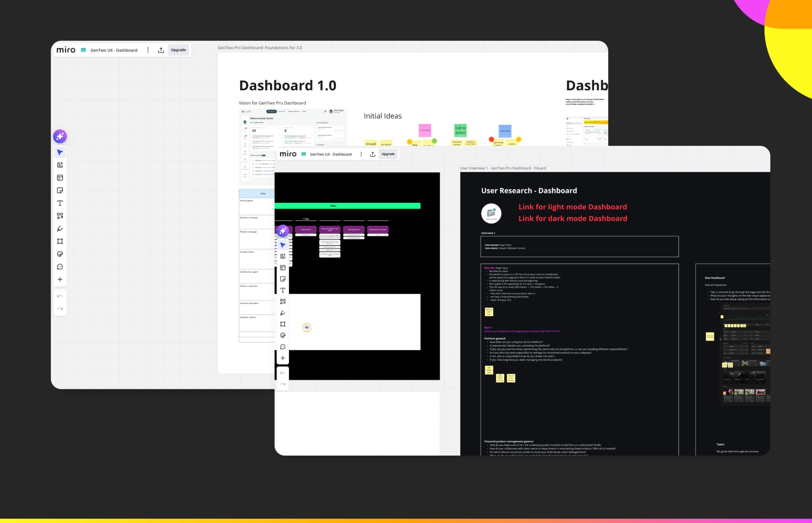The width and height of the screenshot is (812, 523).
Task: Select the Comment tool in front Miro window
Action: pyautogui.click(x=283, y=347)
